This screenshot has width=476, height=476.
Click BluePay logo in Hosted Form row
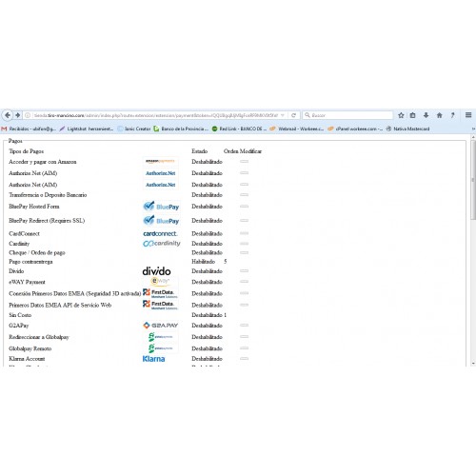pos(161,207)
